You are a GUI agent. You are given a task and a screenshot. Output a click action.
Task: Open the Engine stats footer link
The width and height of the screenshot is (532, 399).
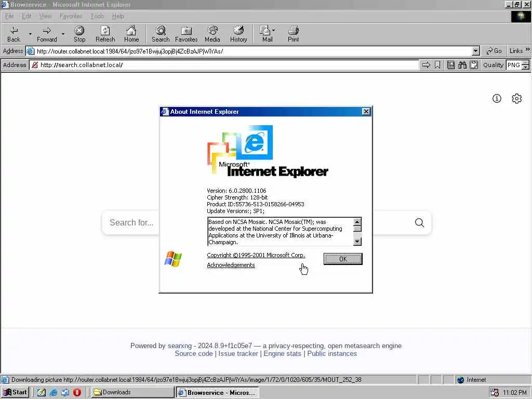[x=282, y=353]
